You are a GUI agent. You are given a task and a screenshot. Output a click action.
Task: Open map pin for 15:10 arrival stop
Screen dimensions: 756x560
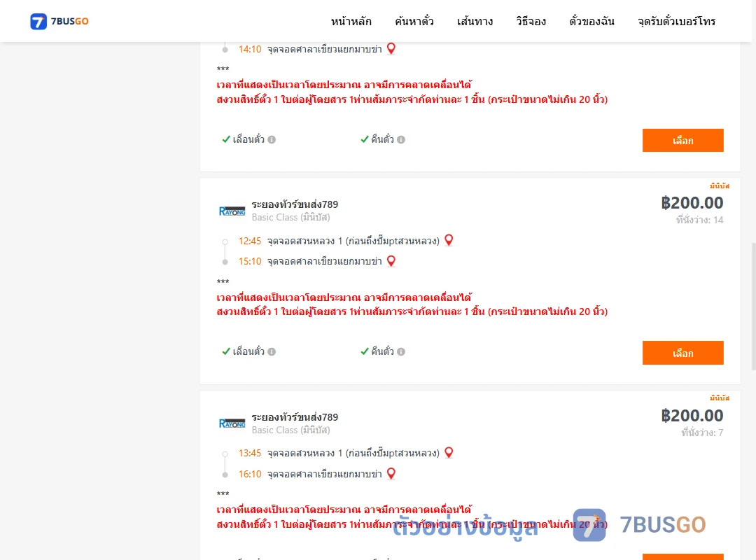click(x=391, y=261)
